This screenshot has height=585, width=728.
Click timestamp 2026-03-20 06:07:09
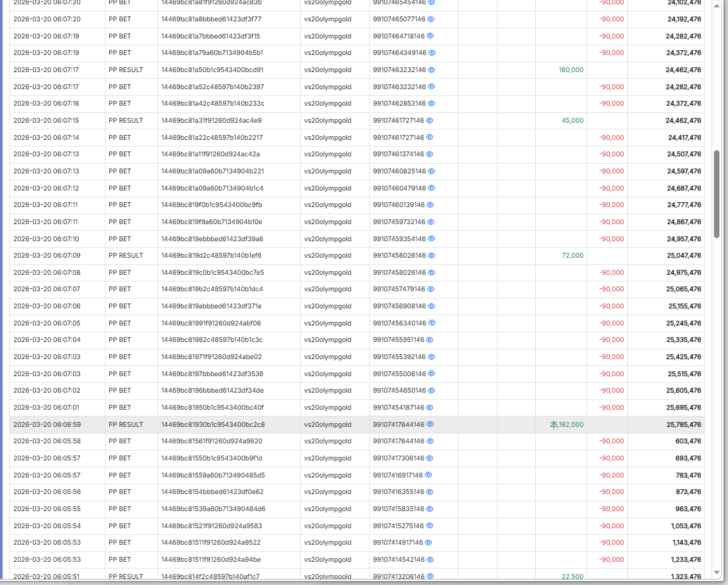(47, 256)
